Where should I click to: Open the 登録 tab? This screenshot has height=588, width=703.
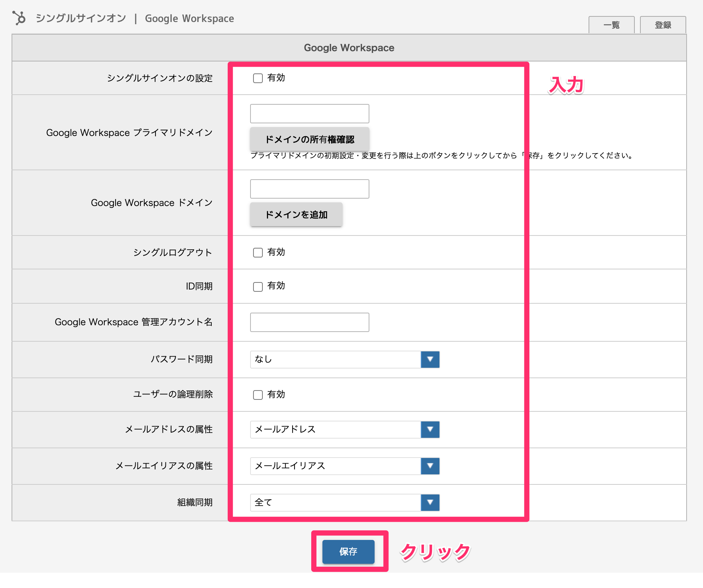[x=663, y=25]
